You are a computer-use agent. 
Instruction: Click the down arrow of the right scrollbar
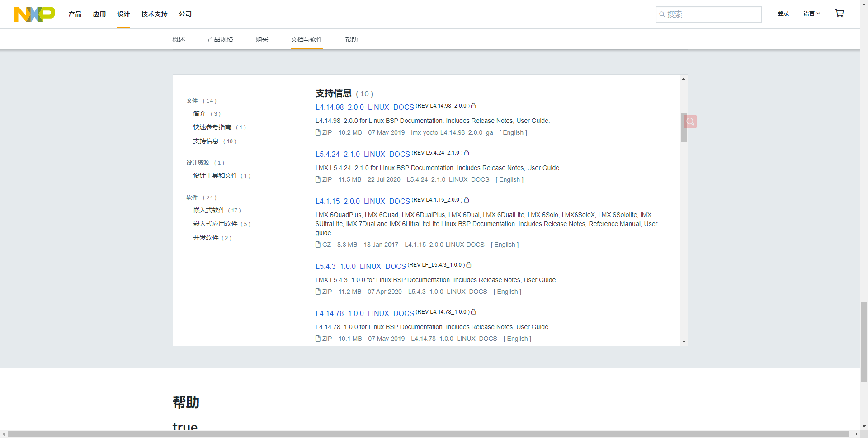click(x=684, y=343)
